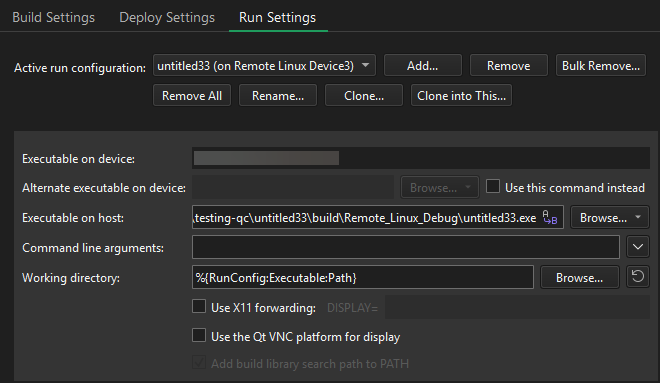Image resolution: width=660 pixels, height=383 pixels.
Task: Click the 'Command line arguments:' label
Action: 93,248
